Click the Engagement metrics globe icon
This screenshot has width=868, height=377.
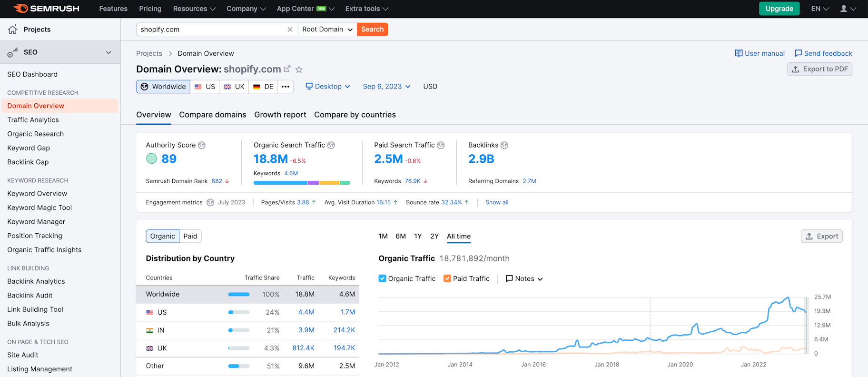(210, 202)
